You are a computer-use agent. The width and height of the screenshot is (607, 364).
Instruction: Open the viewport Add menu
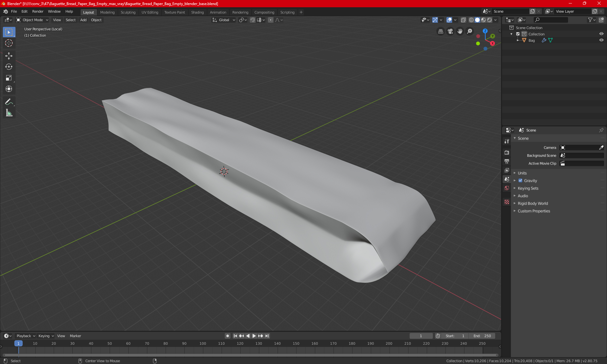(x=83, y=20)
